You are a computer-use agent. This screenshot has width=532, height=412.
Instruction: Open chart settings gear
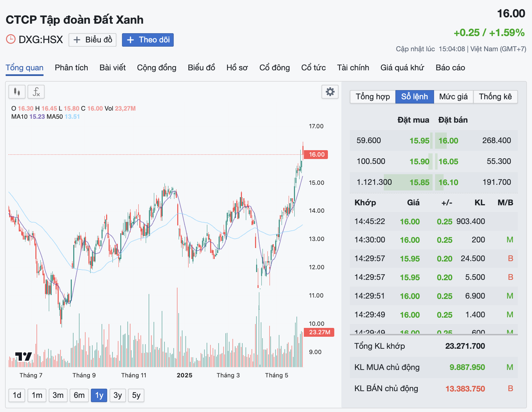(x=330, y=92)
